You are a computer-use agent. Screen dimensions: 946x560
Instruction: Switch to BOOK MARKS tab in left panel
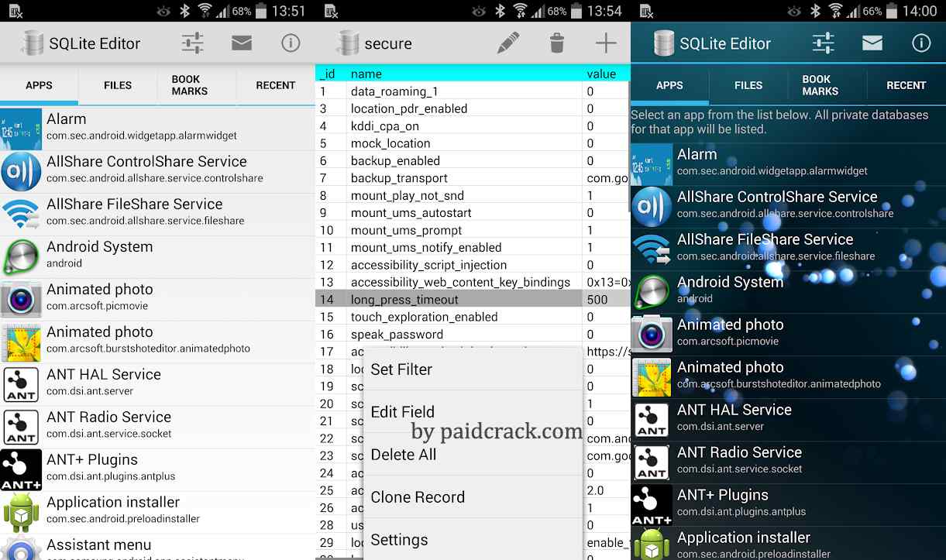(197, 85)
